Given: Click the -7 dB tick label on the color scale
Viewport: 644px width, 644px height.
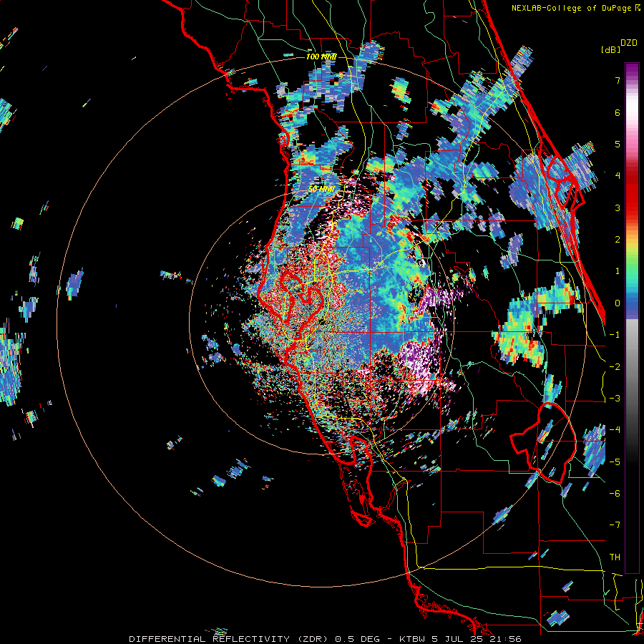Looking at the screenshot, I should (x=615, y=525).
